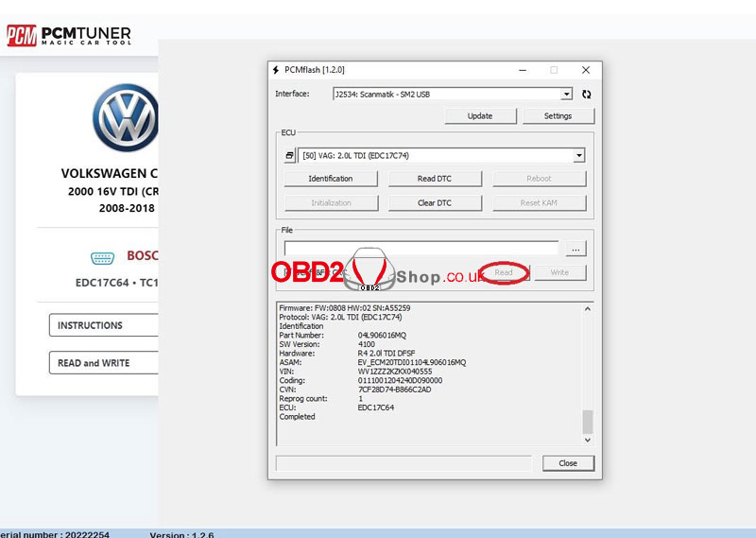
Task: Click the Protocol line in log
Action: [x=340, y=317]
